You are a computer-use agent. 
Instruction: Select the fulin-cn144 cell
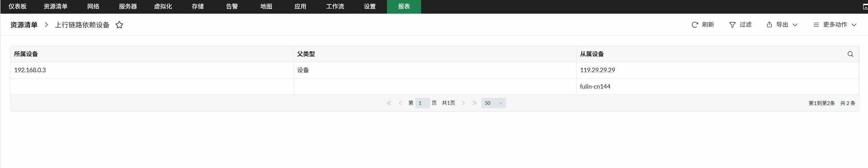[x=718, y=87]
